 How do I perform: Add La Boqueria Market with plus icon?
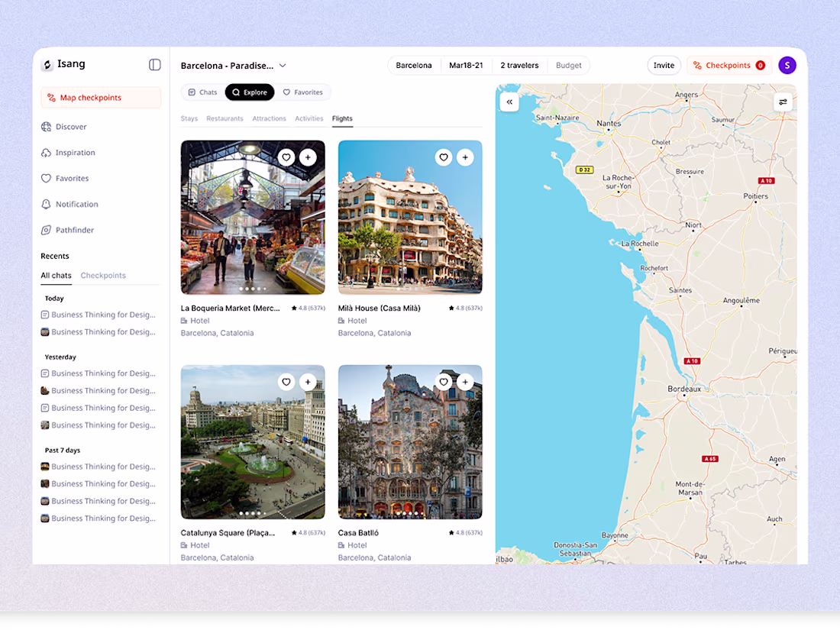[308, 157]
